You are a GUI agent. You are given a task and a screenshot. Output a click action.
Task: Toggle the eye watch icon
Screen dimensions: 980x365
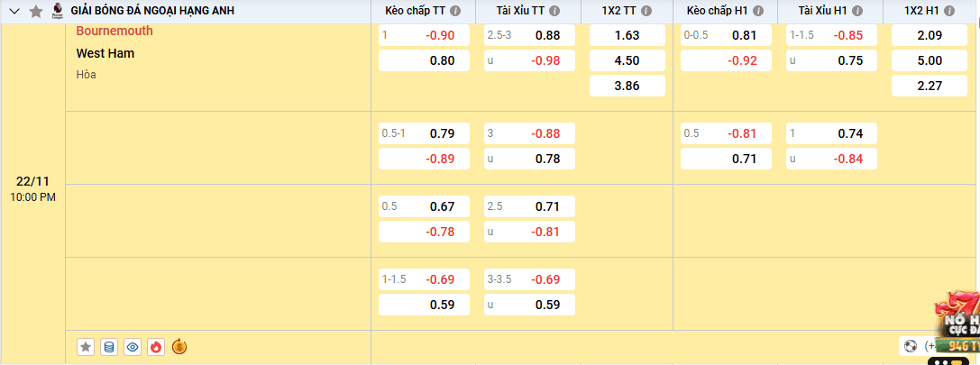coord(132,347)
